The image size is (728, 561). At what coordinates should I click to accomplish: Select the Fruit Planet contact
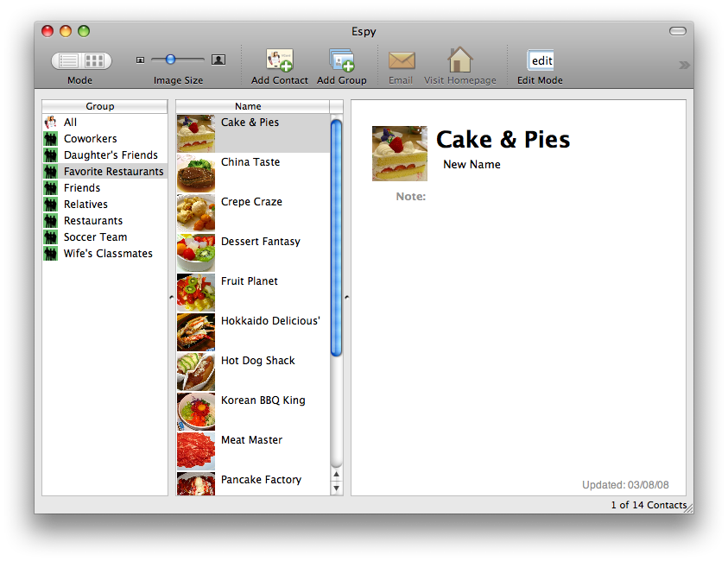253,293
